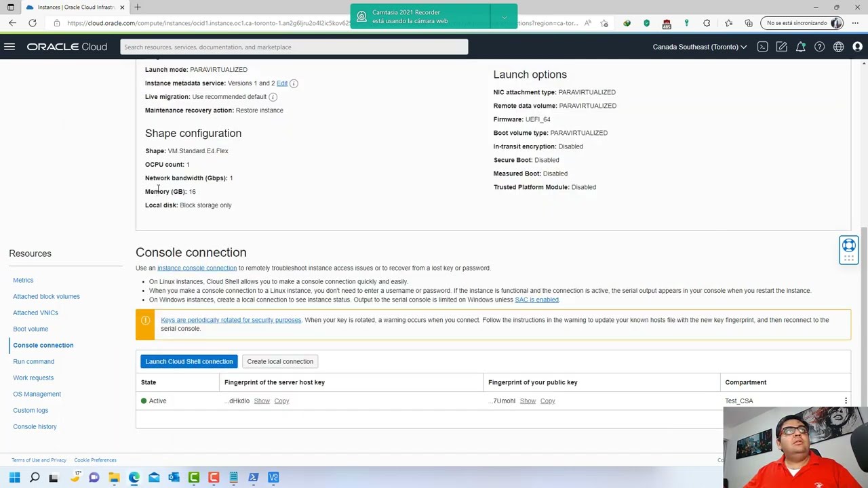Viewport: 868px width, 488px height.
Task: Open Outlook from the taskbar
Action: 174,478
